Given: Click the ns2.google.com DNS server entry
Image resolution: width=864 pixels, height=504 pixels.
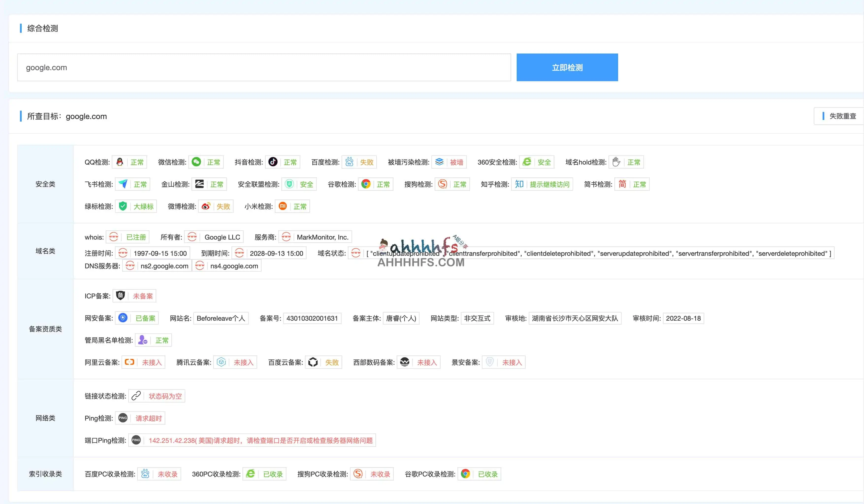Looking at the screenshot, I should click(x=164, y=266).
